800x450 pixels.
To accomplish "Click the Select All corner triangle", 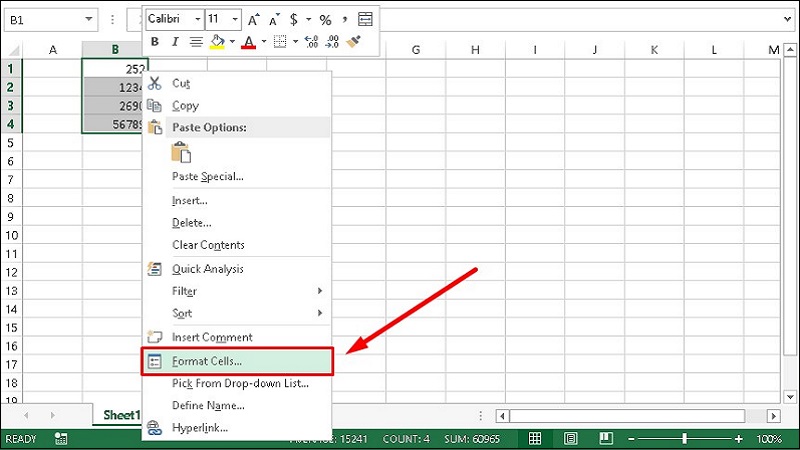I will [14, 51].
